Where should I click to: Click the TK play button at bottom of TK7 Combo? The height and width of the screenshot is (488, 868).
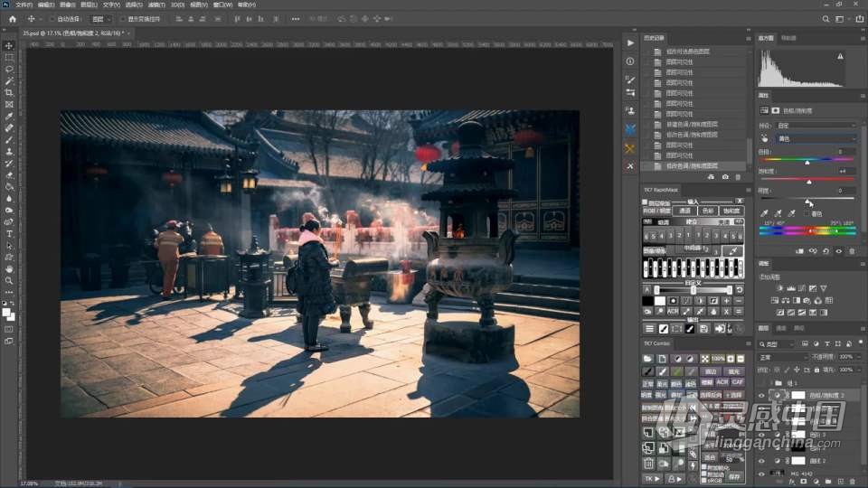652,479
